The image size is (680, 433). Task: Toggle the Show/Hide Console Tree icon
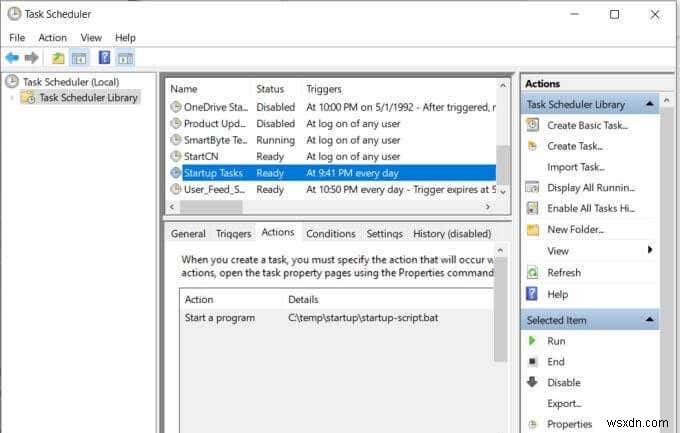click(x=79, y=58)
